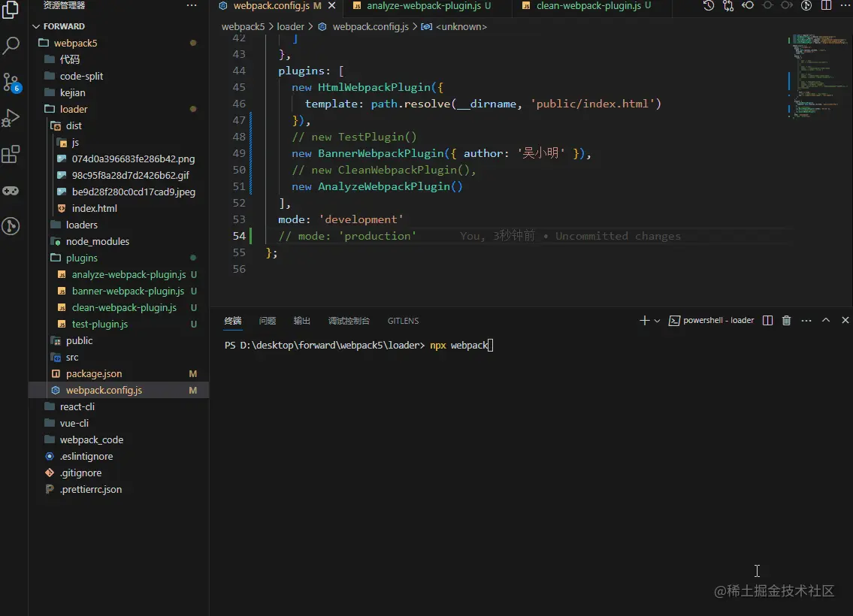Expand the js folder inside dist
Screen dimensions: 853x616
pos(119,143)
